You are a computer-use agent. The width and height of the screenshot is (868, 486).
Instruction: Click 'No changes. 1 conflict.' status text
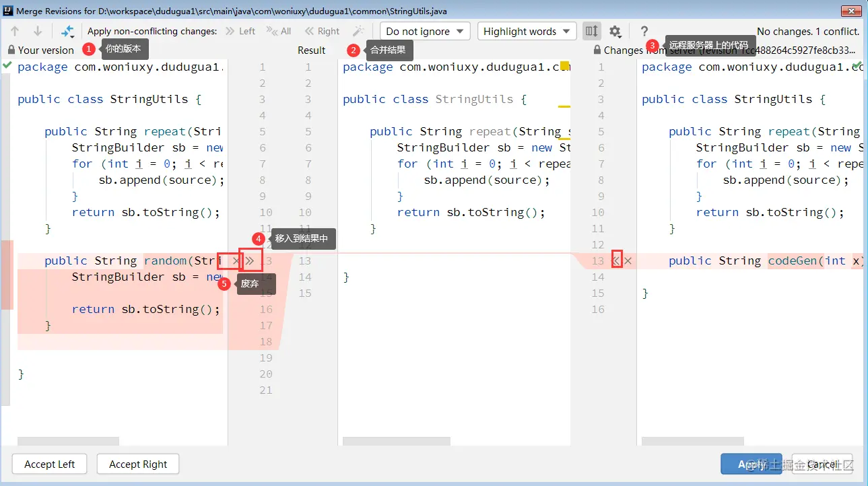808,31
